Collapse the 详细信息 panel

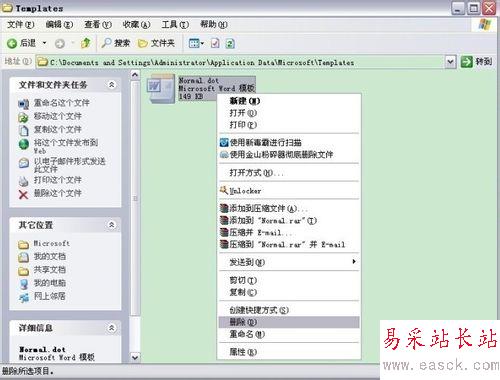pyautogui.click(x=112, y=328)
